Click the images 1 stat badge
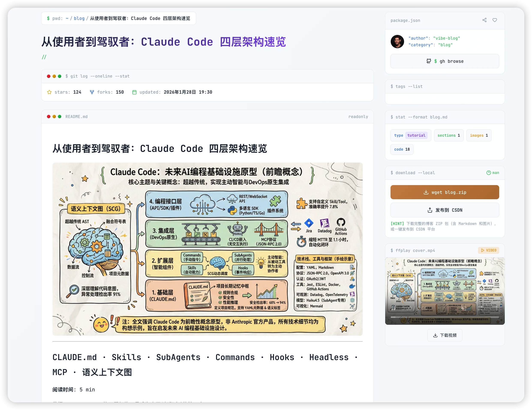 coord(479,135)
